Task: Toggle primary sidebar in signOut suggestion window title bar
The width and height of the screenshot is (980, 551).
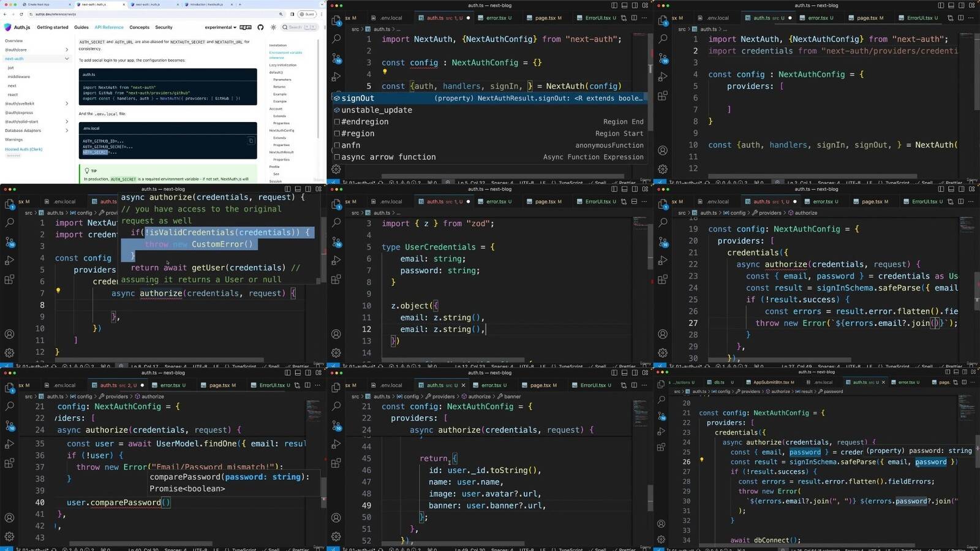Action: coord(615,6)
